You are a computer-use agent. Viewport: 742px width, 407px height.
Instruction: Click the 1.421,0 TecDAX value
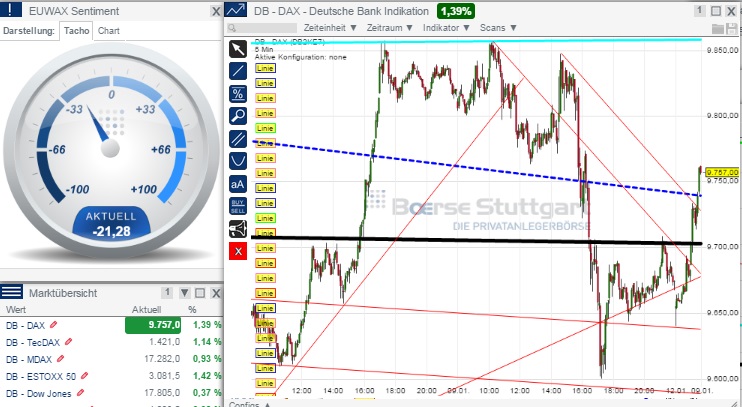(x=164, y=342)
